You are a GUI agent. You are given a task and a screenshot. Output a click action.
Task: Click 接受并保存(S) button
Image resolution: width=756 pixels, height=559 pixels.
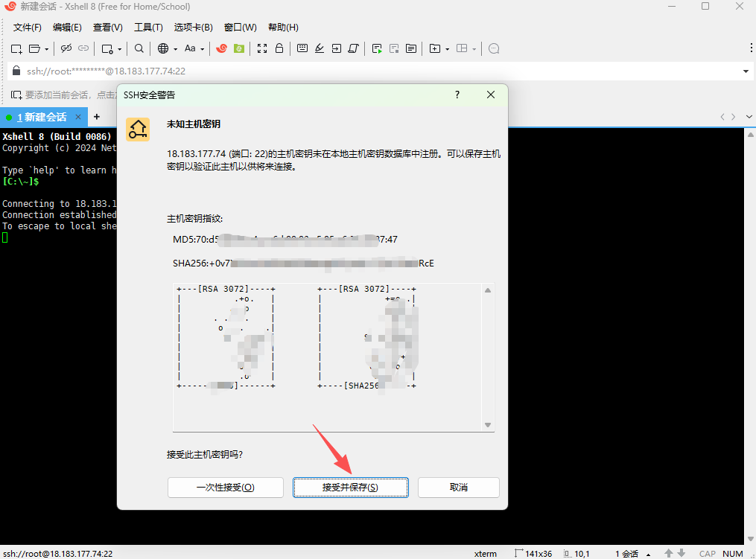350,488
